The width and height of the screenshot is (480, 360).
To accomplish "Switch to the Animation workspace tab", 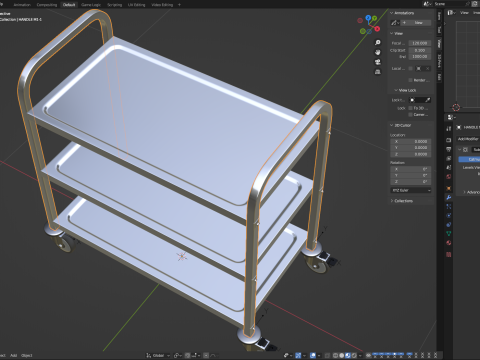I will [x=22, y=5].
